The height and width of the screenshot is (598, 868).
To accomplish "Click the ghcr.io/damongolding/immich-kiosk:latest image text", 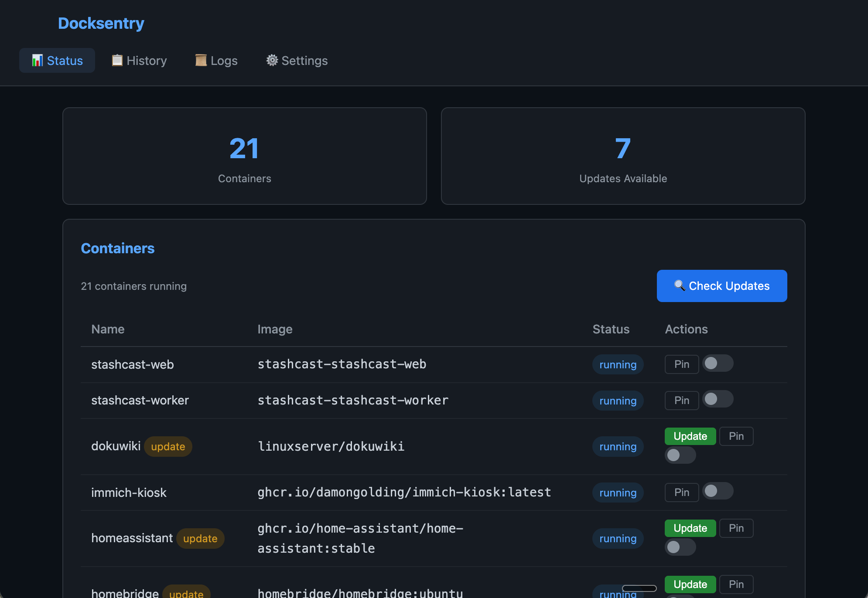I will 404,492.
